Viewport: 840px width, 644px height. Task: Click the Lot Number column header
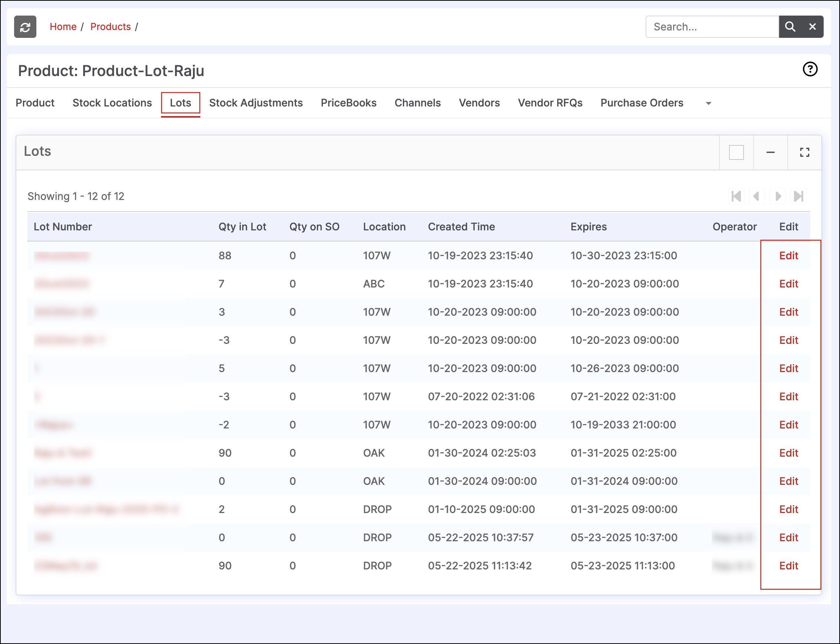coord(63,227)
